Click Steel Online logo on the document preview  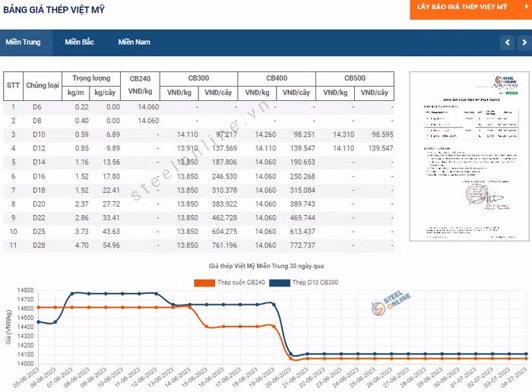tap(502, 83)
